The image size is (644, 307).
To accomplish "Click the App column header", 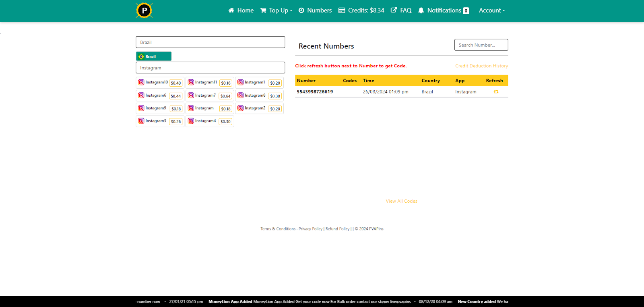I will (x=460, y=81).
